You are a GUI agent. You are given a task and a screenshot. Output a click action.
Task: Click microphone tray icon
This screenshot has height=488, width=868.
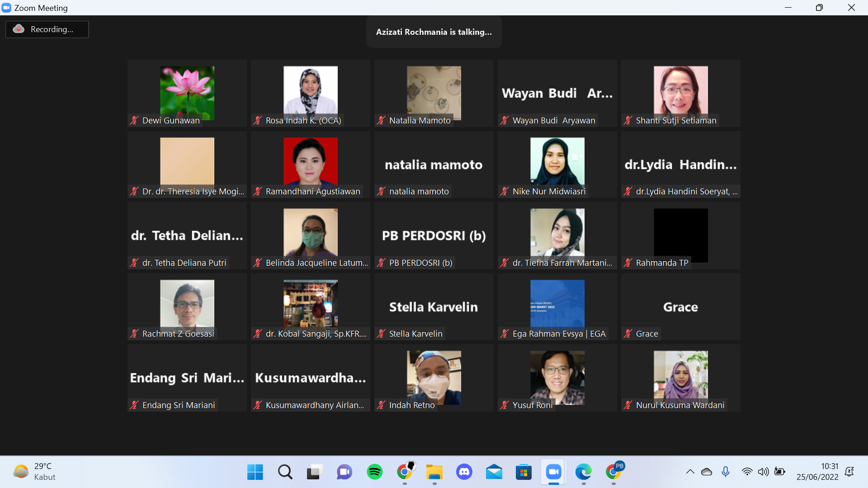tap(726, 472)
